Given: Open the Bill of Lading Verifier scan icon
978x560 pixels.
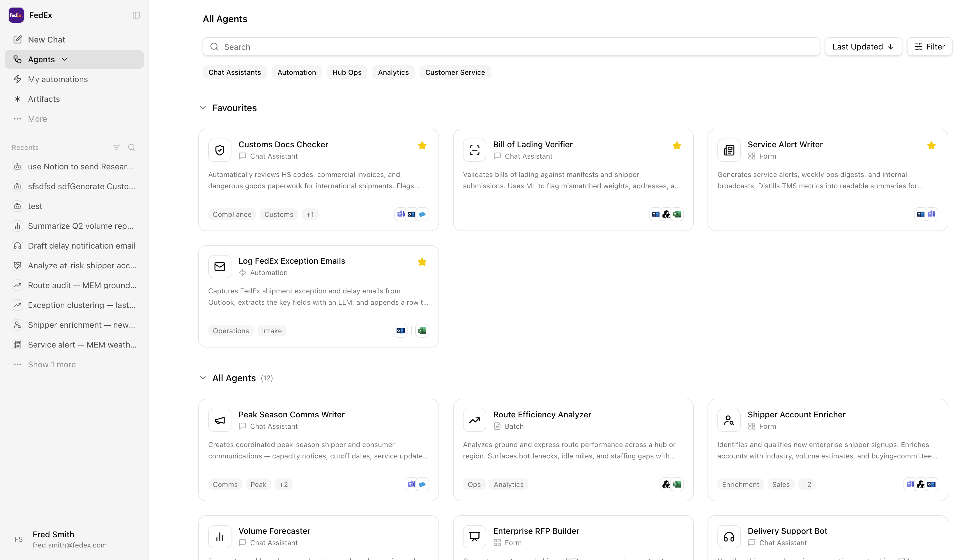Looking at the screenshot, I should pos(474,150).
